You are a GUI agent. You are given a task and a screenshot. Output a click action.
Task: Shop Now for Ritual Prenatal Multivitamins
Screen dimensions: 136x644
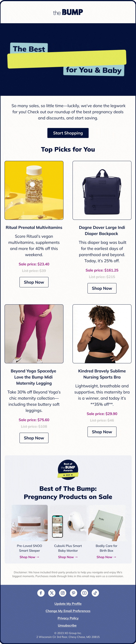coord(34,282)
